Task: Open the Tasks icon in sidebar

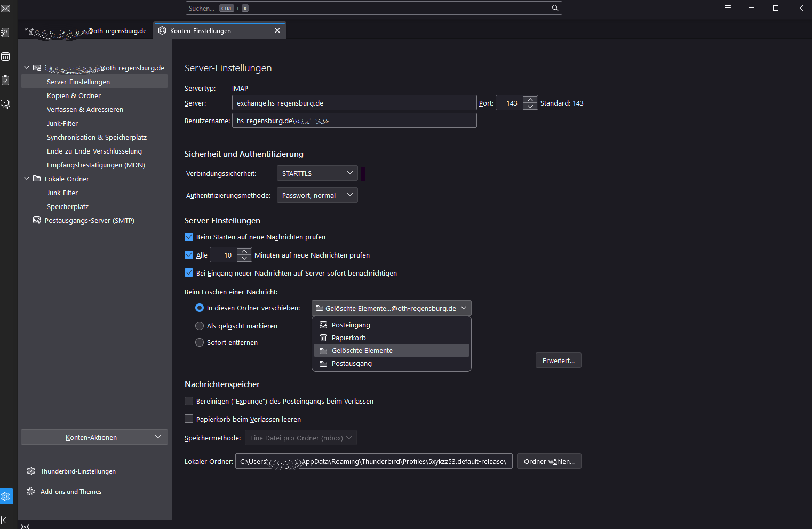Action: click(5, 81)
